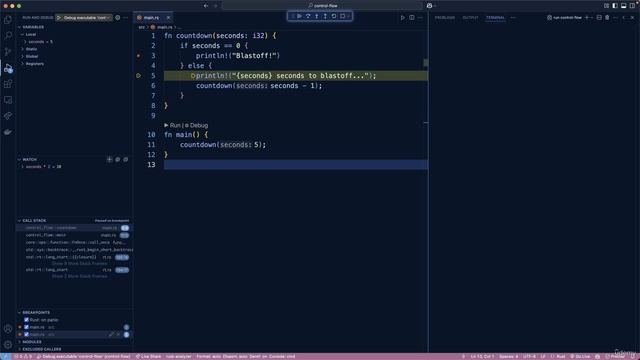Open the Source Control view
The height and width of the screenshot is (360, 640).
coord(8,51)
